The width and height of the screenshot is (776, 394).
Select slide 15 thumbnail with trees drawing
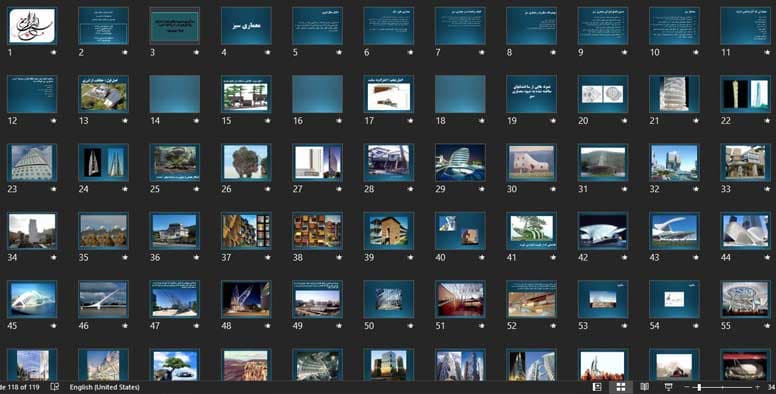[x=246, y=94]
